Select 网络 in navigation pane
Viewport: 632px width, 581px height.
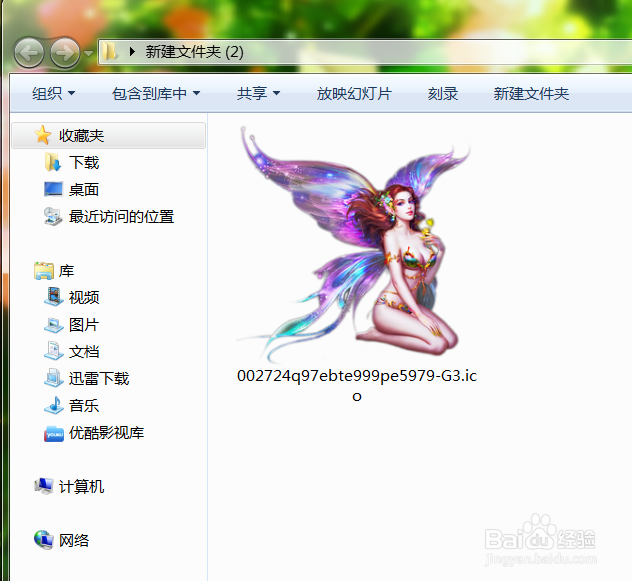(74, 540)
